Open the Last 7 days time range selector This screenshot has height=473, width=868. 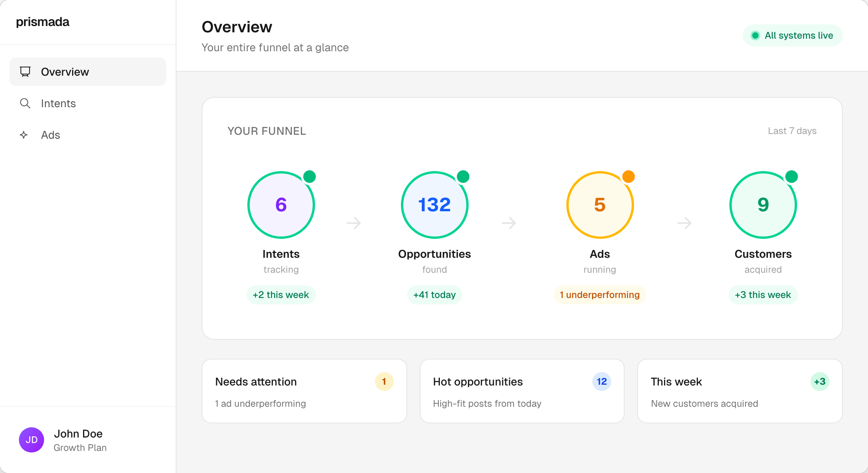pos(792,130)
